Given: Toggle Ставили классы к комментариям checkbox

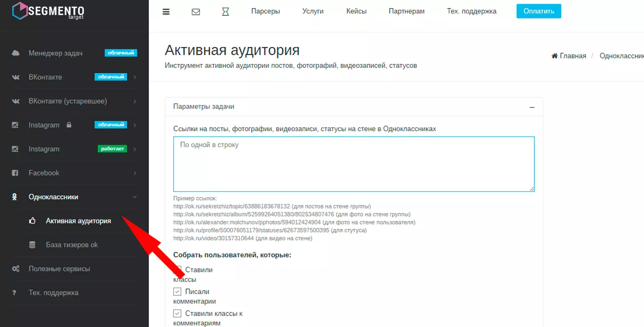Looking at the screenshot, I should click(177, 314).
